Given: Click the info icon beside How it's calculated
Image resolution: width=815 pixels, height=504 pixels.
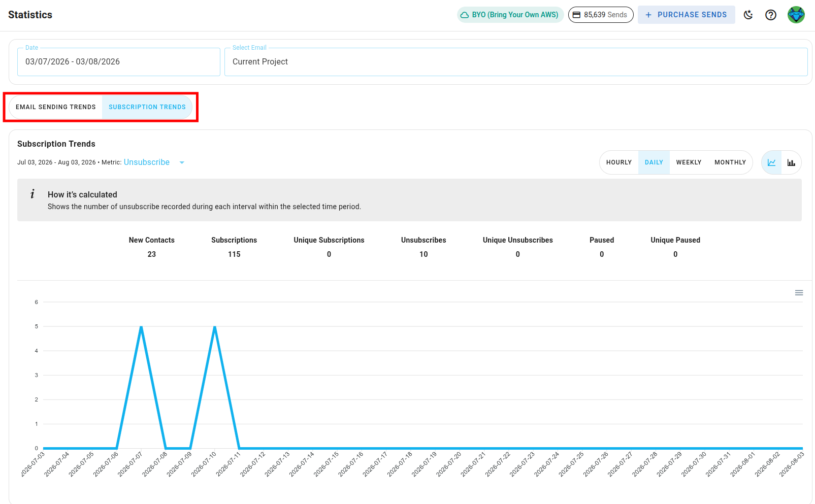Looking at the screenshot, I should [x=32, y=194].
